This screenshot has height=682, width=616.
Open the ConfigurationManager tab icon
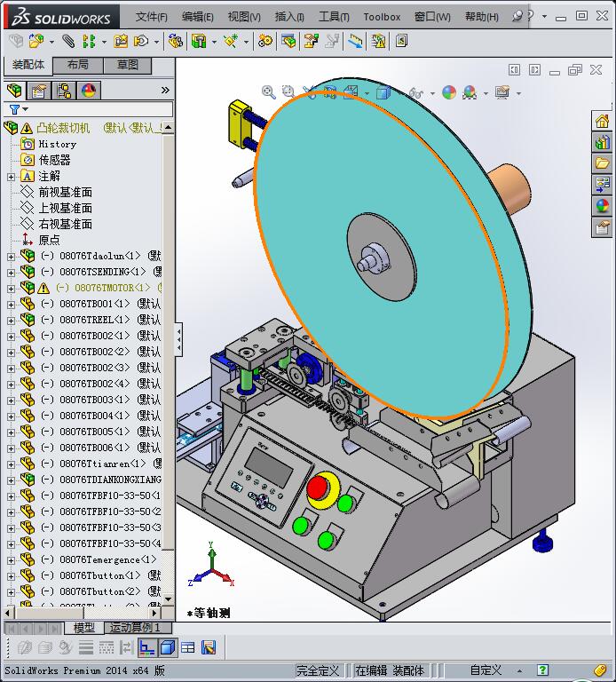(64, 91)
